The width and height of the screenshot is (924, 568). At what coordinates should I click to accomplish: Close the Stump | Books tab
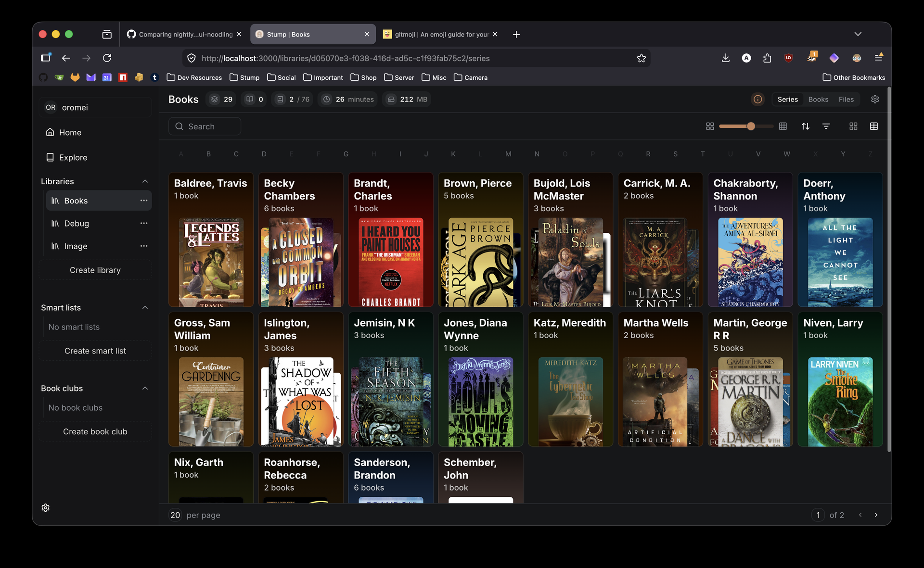pyautogui.click(x=367, y=35)
